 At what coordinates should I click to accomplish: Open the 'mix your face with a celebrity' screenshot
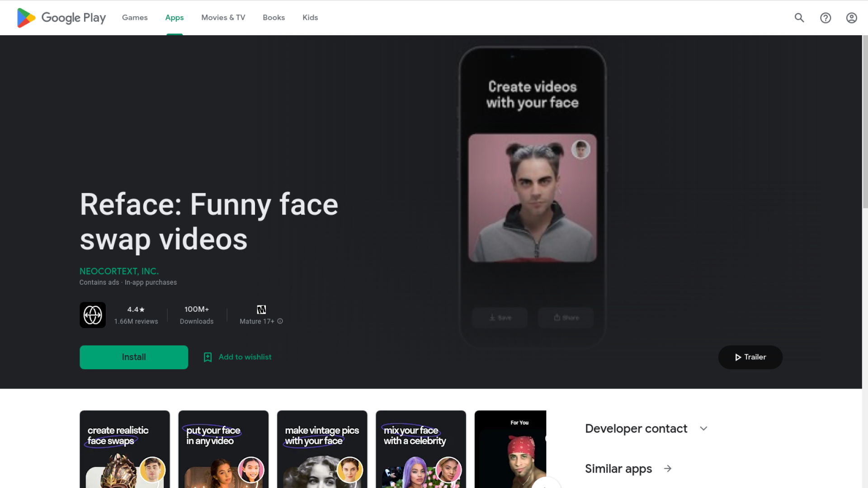pos(420,450)
